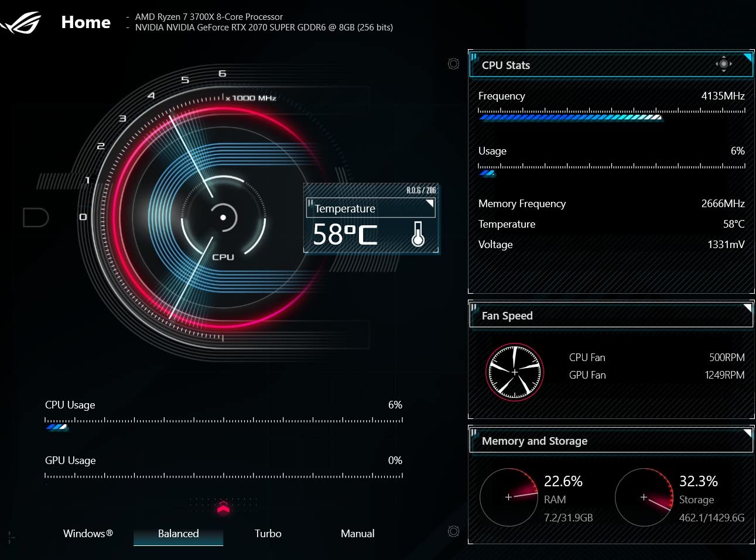Click the ROG logo icon

point(21,23)
